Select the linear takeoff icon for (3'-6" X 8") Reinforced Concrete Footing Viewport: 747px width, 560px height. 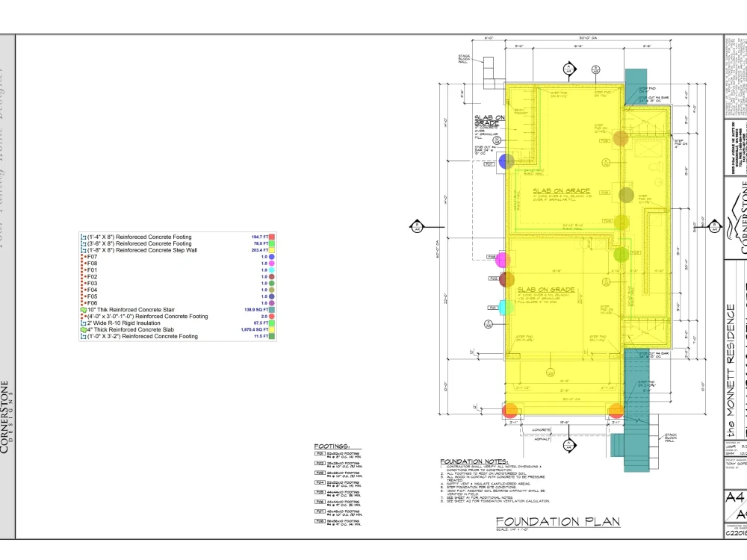pyautogui.click(x=82, y=243)
